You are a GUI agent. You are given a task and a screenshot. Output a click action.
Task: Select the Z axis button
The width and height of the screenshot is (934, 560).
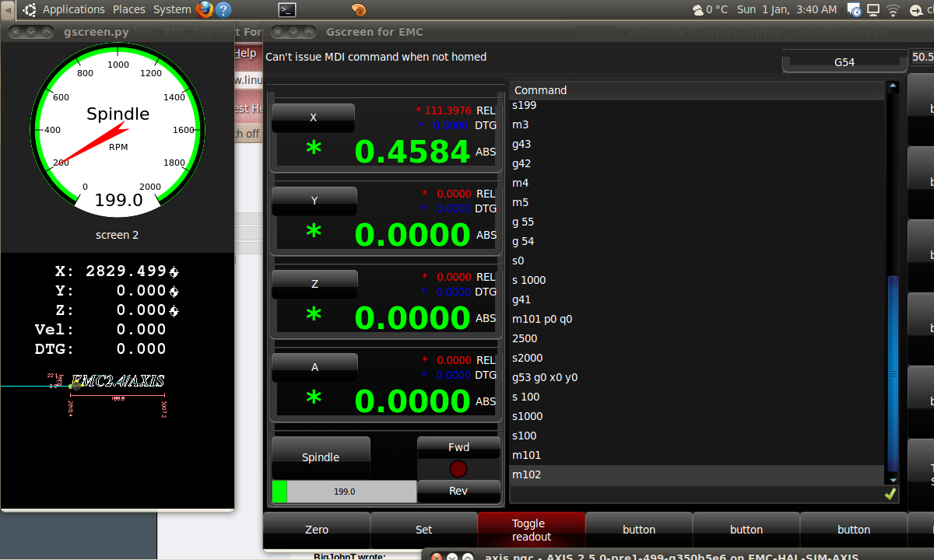(x=314, y=284)
